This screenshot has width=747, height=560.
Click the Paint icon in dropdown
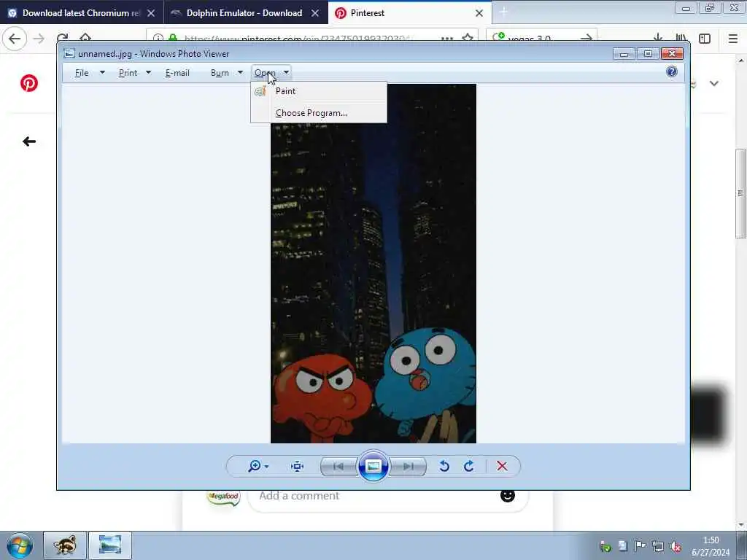[x=260, y=91]
